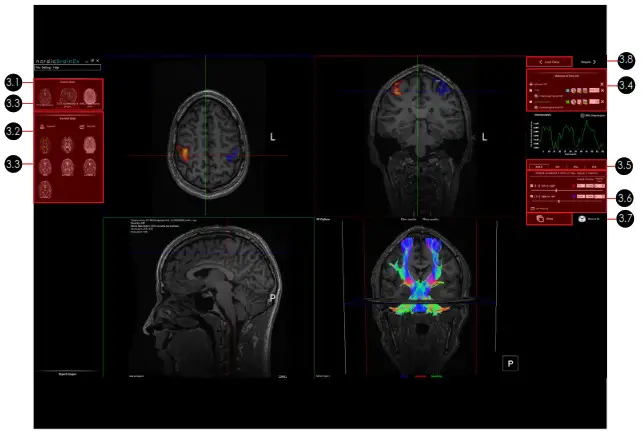This screenshot has height=447, width=643.
Task: Toggle checkbox of the red-swatch threshold row
Action: [x=531, y=186]
